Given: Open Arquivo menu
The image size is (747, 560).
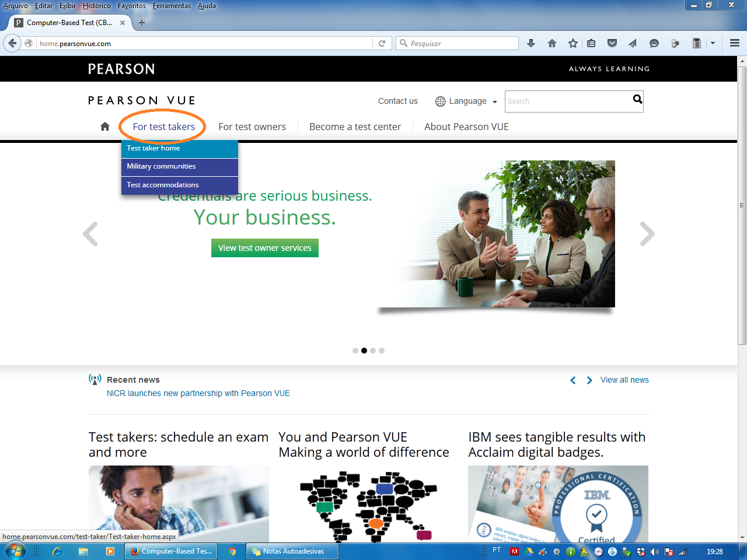Looking at the screenshot, I should (16, 6).
